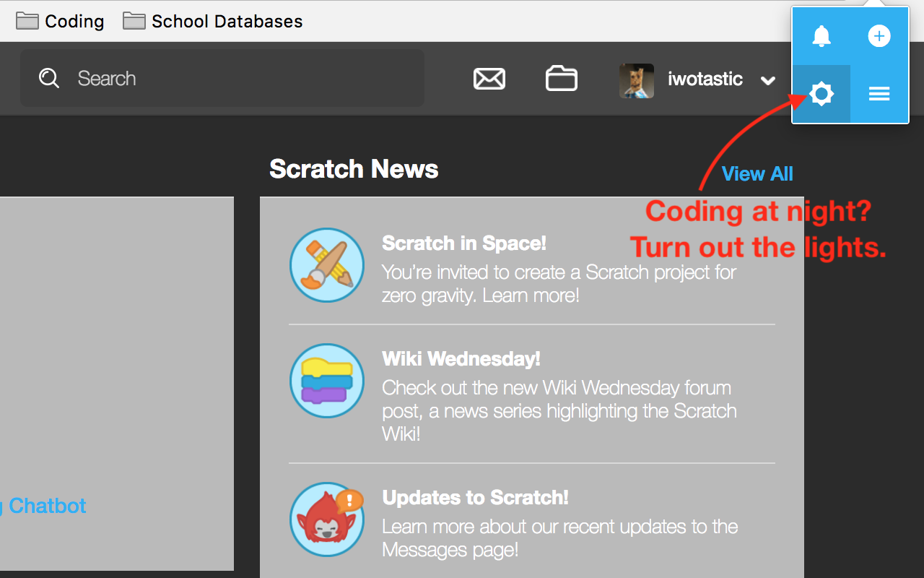Image resolution: width=924 pixels, height=578 pixels.
Task: Open the Coding bookmarks folder
Action: 60,21
